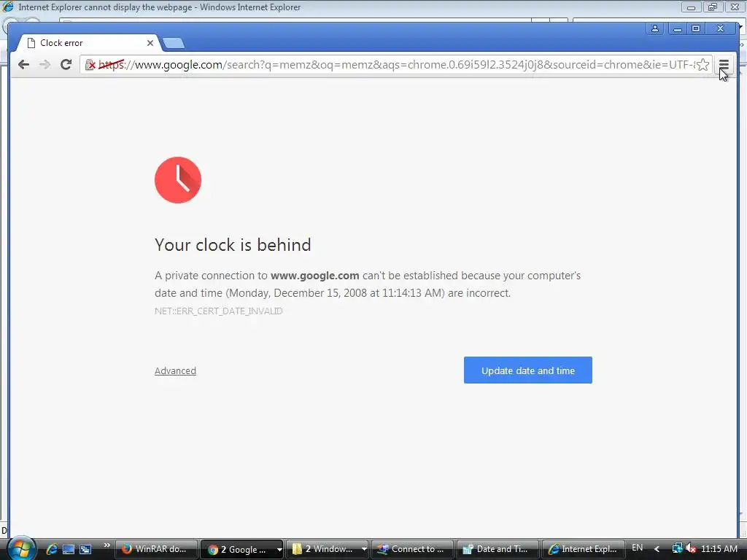Screen dimensions: 747x560
Task: Click the Chrome forward arrow
Action: pyautogui.click(x=44, y=64)
